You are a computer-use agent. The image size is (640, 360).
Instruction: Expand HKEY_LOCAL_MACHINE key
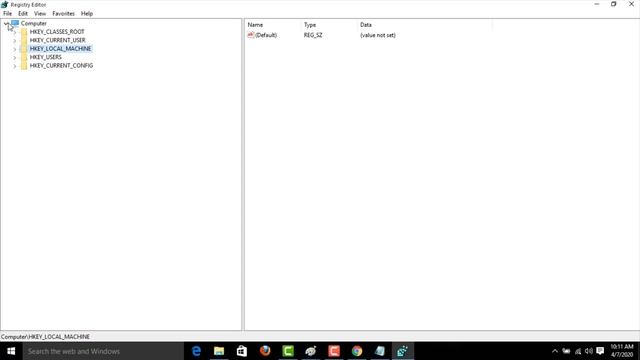tap(15, 49)
